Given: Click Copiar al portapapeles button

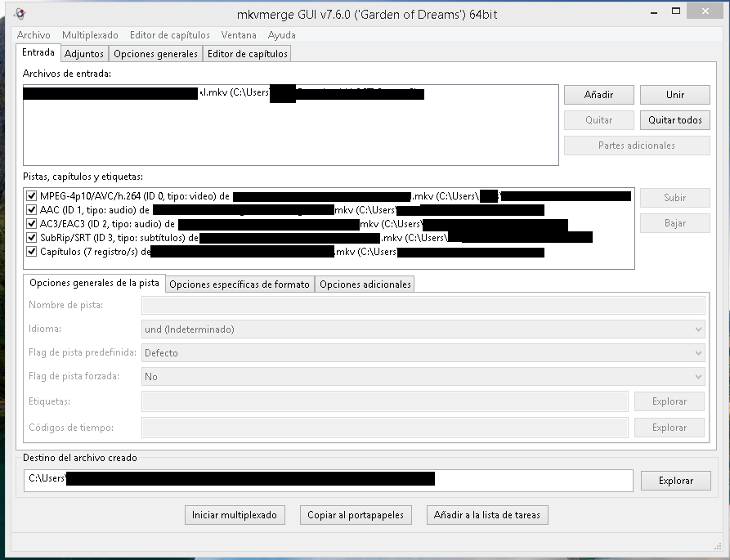Looking at the screenshot, I should [356, 515].
